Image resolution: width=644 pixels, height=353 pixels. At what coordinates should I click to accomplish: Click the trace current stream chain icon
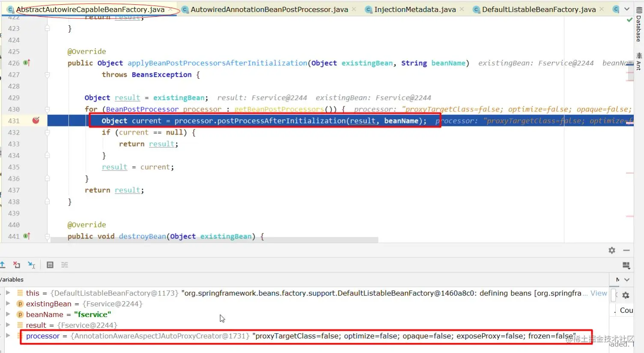pos(65,265)
